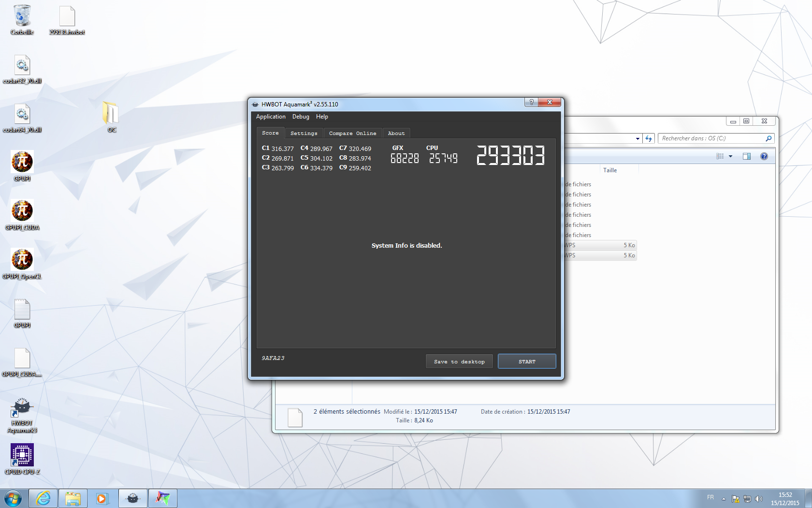
Task: Click the checksum text 9AFA23
Action: tap(273, 358)
